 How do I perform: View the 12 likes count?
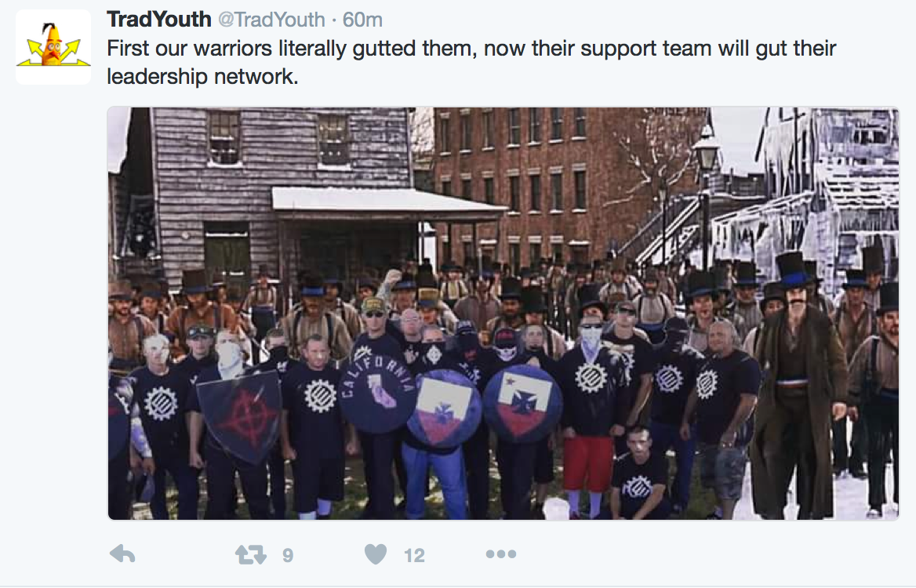[414, 555]
